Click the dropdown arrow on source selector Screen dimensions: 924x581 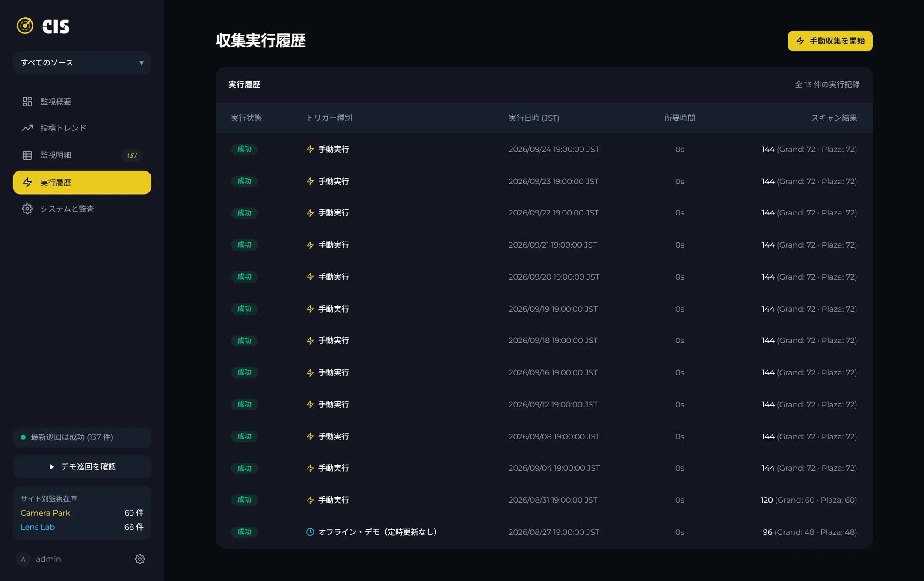pos(142,63)
